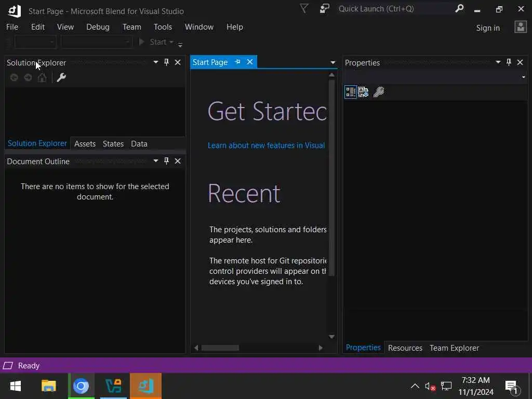The height and width of the screenshot is (399, 532).
Task: Switch to the Team Explorer tab
Action: click(x=454, y=348)
